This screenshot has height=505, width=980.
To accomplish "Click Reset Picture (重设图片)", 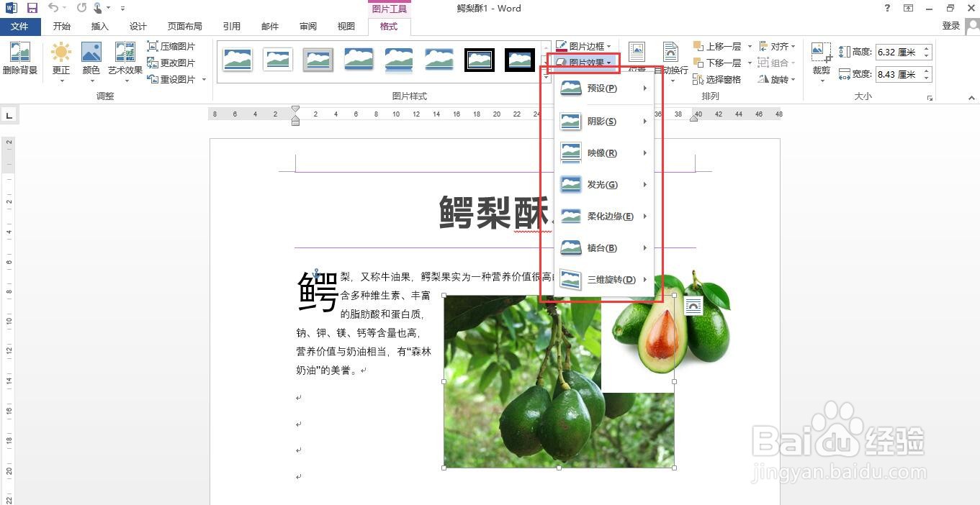I will [176, 79].
